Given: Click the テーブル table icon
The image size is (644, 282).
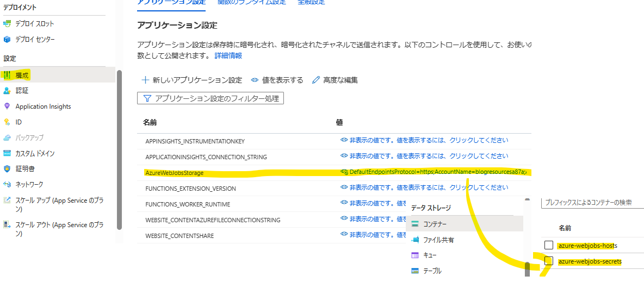Looking at the screenshot, I should point(415,271).
